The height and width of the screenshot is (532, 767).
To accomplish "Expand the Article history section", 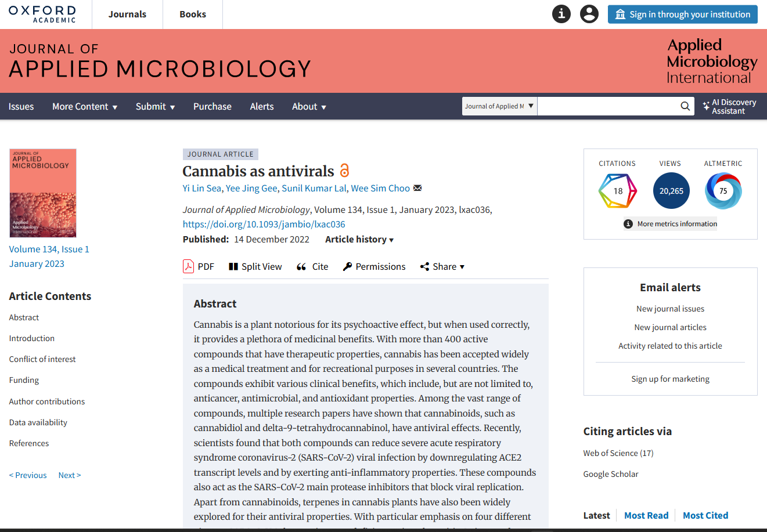I will point(359,240).
